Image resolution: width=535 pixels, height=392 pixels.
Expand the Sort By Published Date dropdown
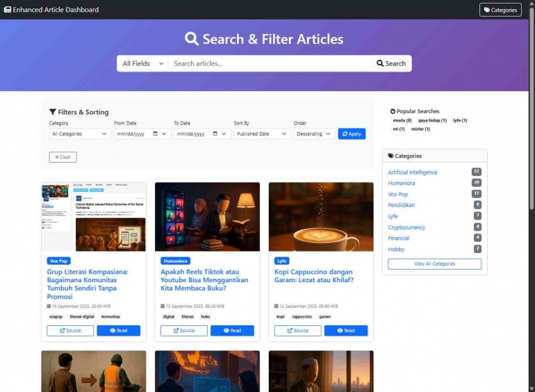pyautogui.click(x=261, y=134)
